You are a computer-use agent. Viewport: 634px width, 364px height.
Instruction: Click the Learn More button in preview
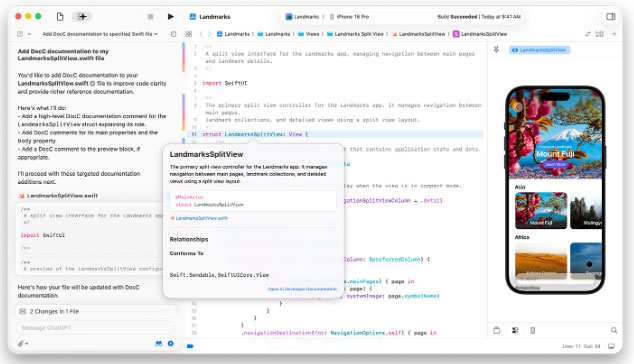555,165
